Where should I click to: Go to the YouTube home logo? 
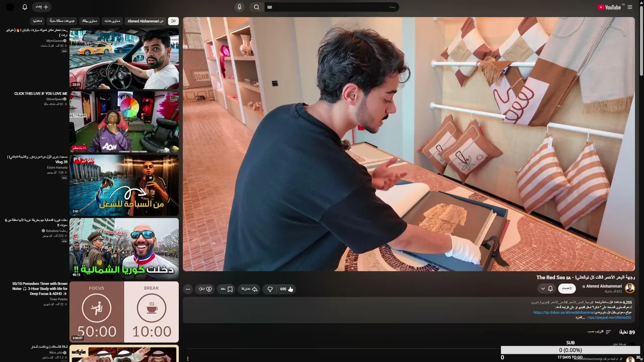[x=610, y=7]
